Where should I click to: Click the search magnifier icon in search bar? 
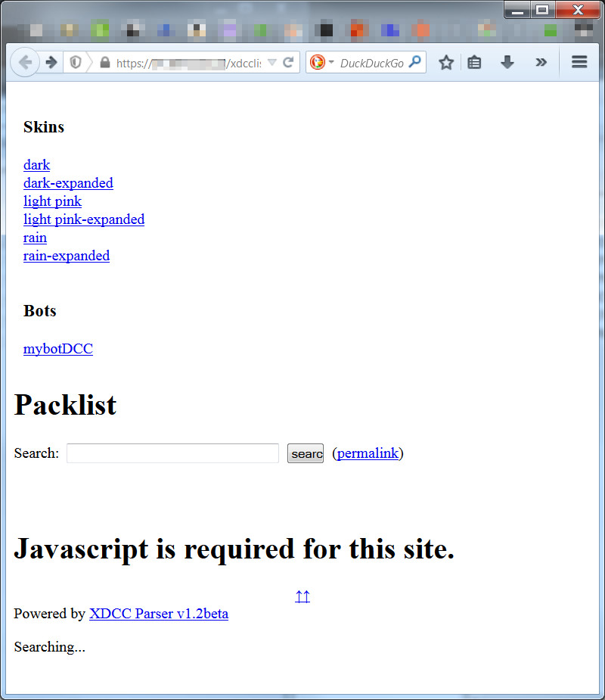pyautogui.click(x=414, y=63)
